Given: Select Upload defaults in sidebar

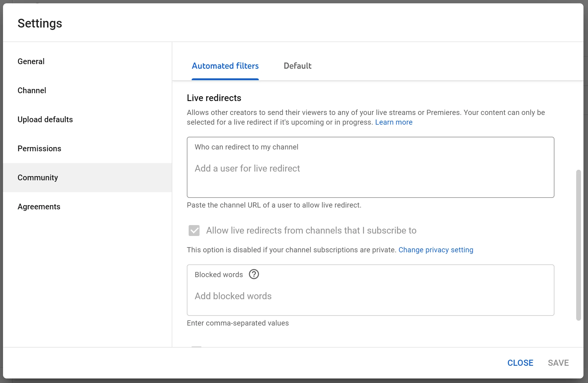Looking at the screenshot, I should [87, 119].
